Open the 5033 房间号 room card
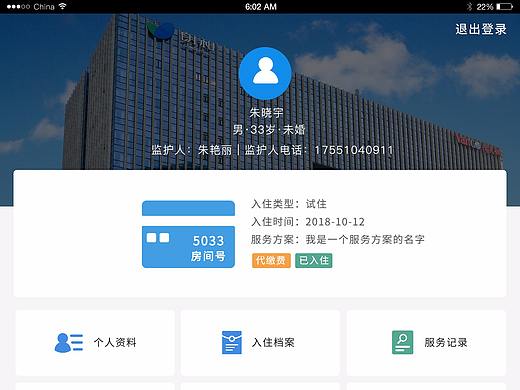520x390 pixels. 188,234
